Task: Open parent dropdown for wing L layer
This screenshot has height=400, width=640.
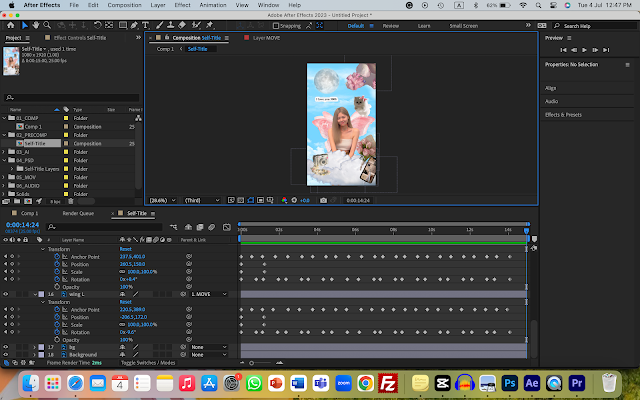Action: (209, 294)
